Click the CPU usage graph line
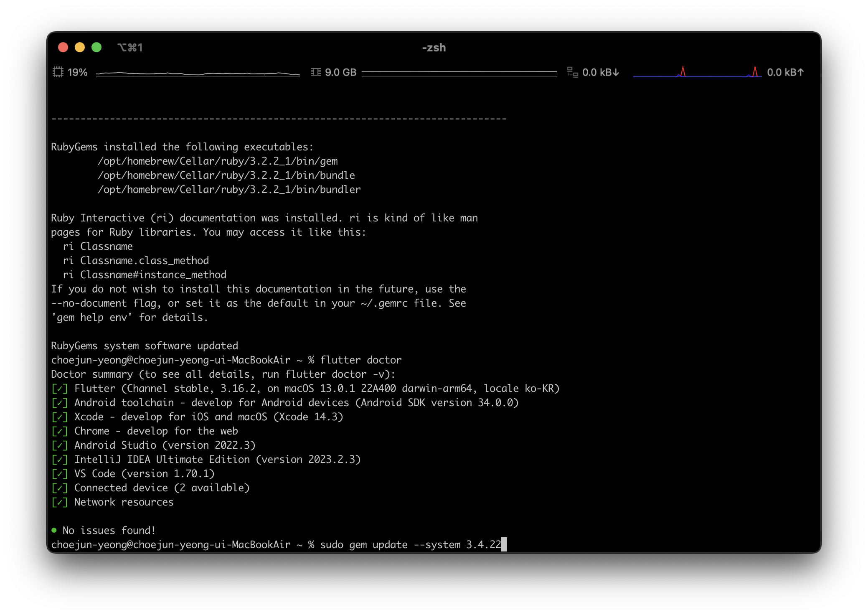This screenshot has height=615, width=868. click(198, 74)
